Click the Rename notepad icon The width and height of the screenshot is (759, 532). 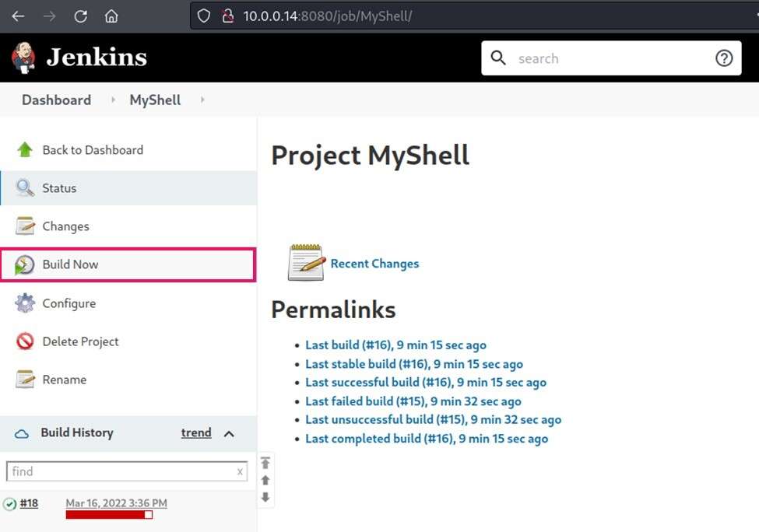[25, 380]
